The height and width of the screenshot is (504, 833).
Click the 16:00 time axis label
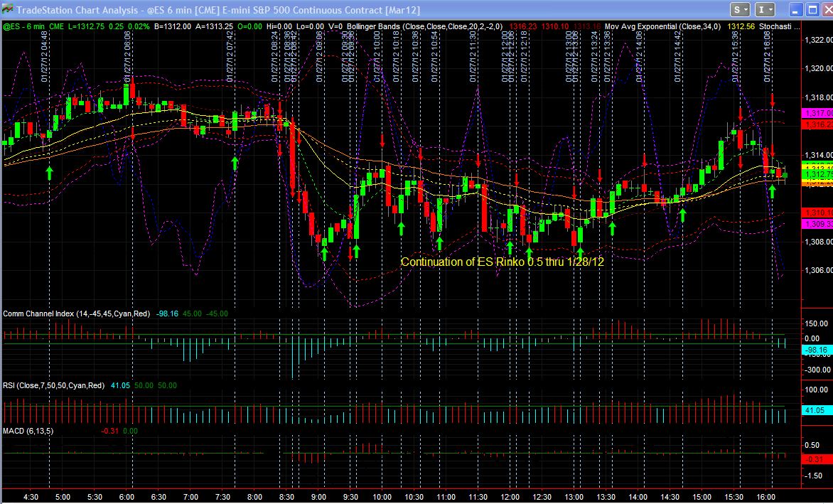765,497
